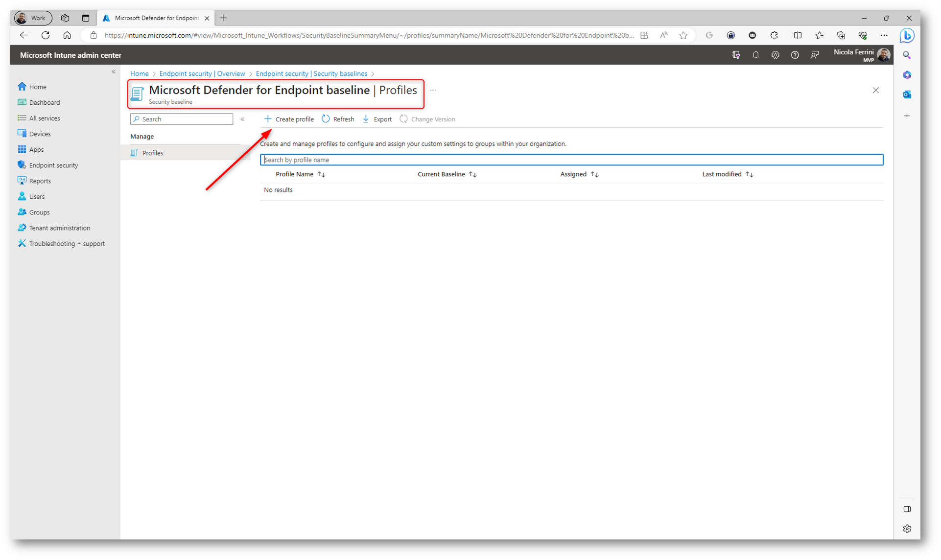Open Intune notifications bell

[755, 55]
